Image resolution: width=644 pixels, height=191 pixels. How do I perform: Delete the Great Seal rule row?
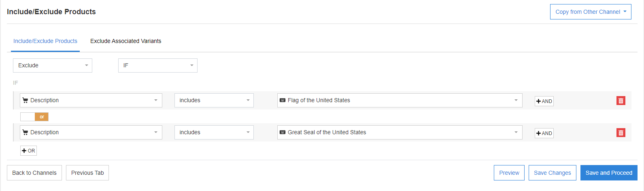621,133
